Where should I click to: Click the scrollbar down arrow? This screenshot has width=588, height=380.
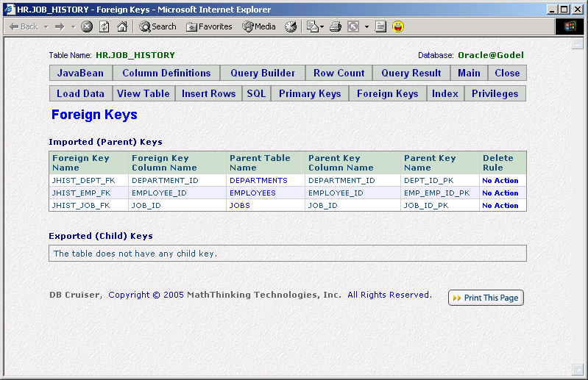[x=578, y=370]
